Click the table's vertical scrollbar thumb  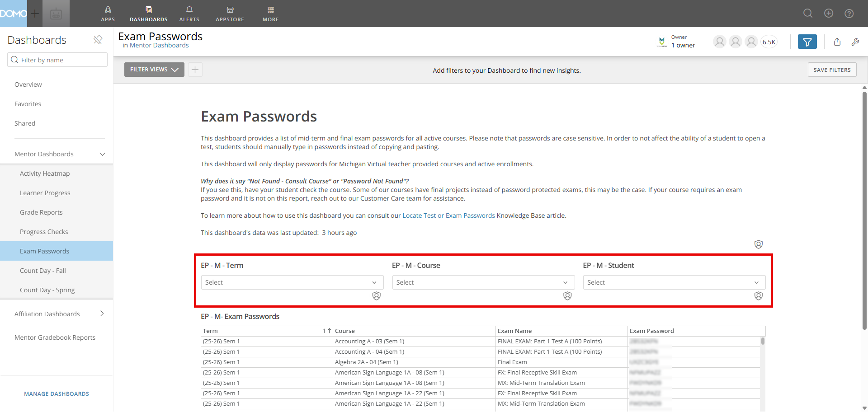pos(763,341)
